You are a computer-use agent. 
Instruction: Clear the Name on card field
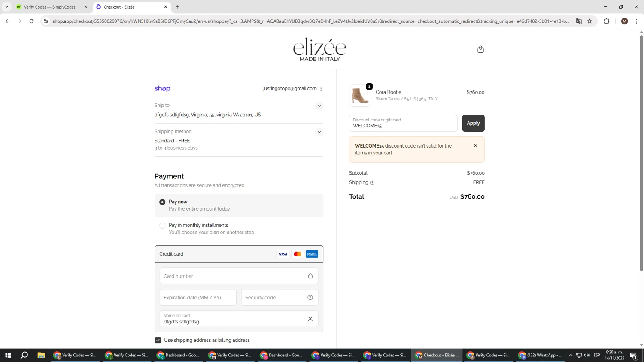[x=310, y=319]
